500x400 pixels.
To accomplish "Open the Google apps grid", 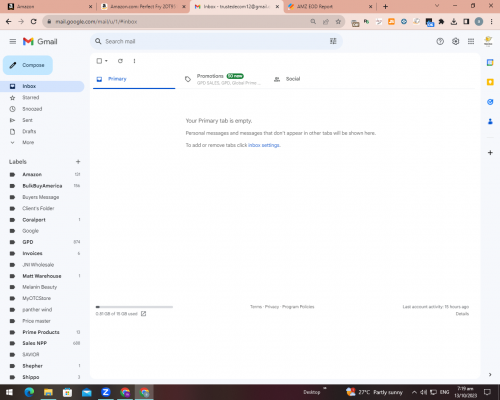I will (x=471, y=41).
